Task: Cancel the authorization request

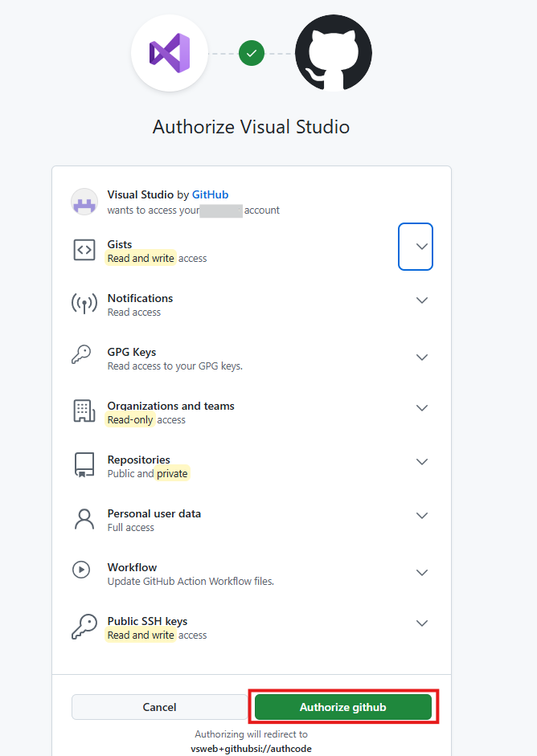Action: click(159, 707)
